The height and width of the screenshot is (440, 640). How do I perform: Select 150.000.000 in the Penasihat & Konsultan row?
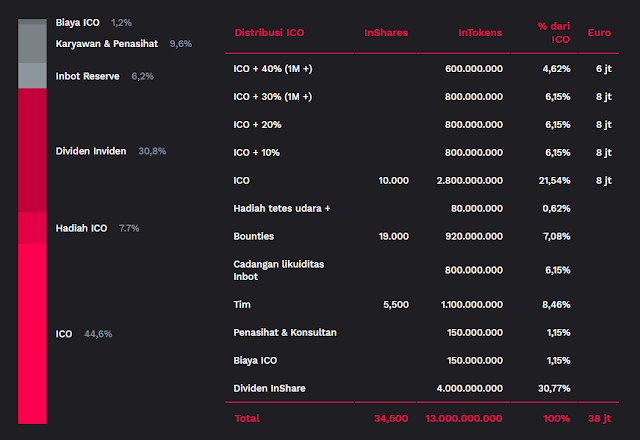click(475, 333)
